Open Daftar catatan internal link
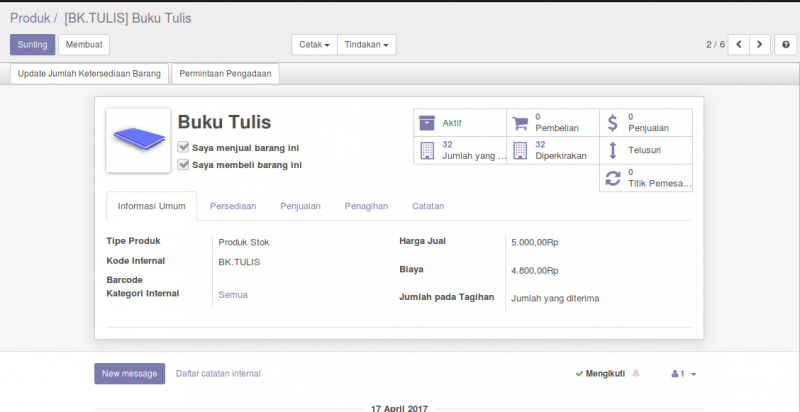Image resolution: width=800 pixels, height=412 pixels. pos(218,374)
